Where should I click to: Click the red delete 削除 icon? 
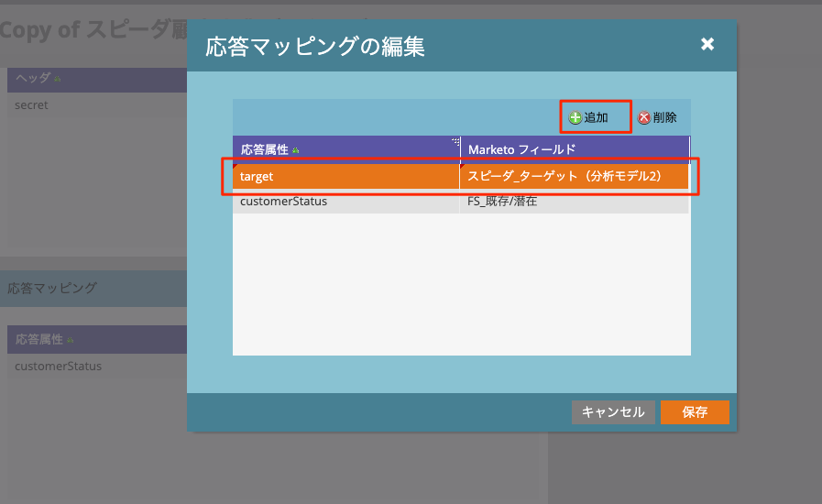pos(644,117)
